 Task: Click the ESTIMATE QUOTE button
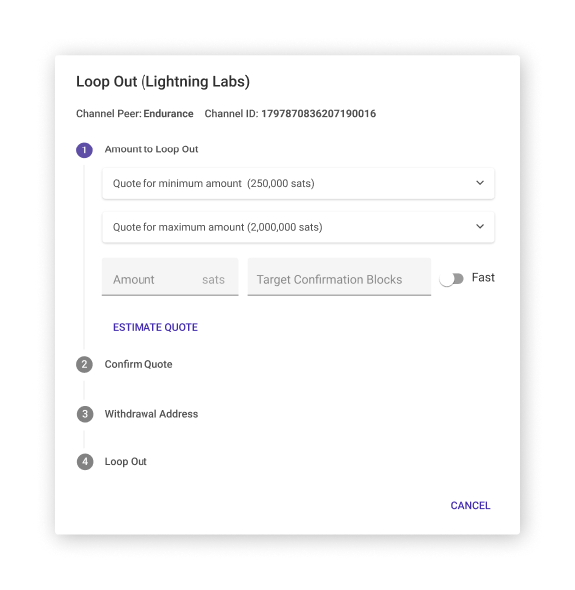(x=155, y=327)
